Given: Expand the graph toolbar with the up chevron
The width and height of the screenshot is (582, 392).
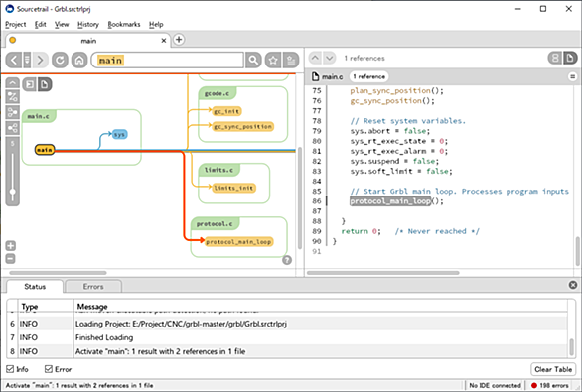Looking at the screenshot, I should tap(12, 82).
